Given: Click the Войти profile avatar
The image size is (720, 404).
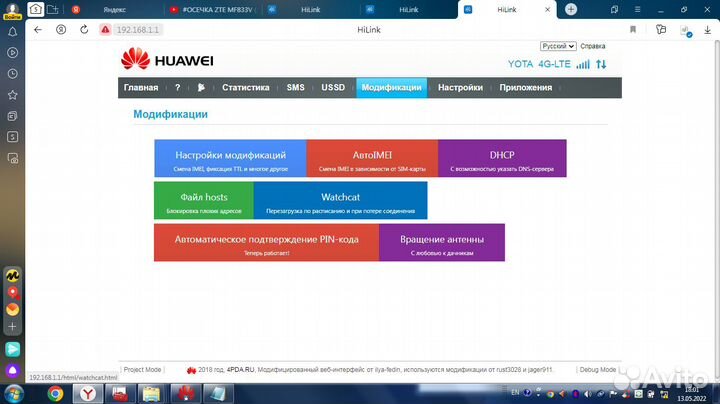Looking at the screenshot, I should 12,10.
